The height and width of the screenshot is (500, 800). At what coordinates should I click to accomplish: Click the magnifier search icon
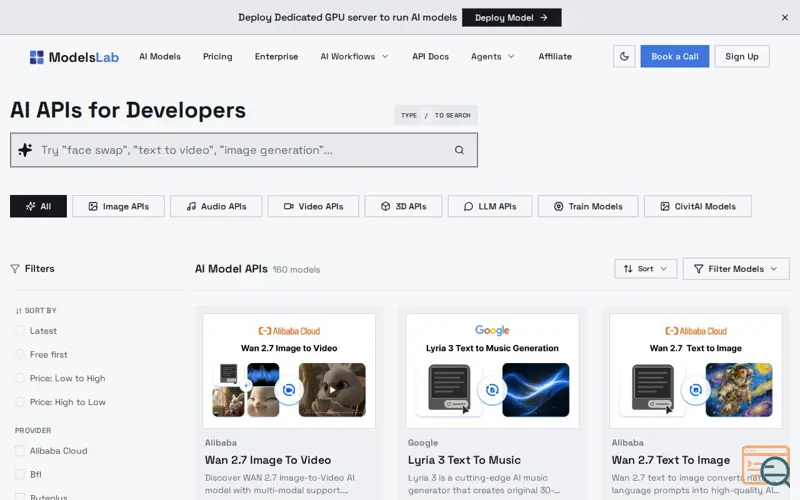459,150
